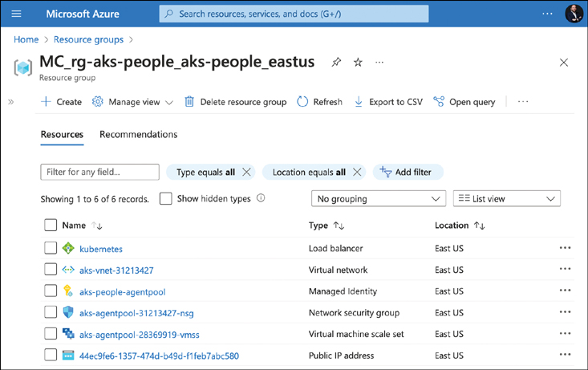Open the Azure portal hamburger menu
This screenshot has width=588, height=370.
pos(17,14)
